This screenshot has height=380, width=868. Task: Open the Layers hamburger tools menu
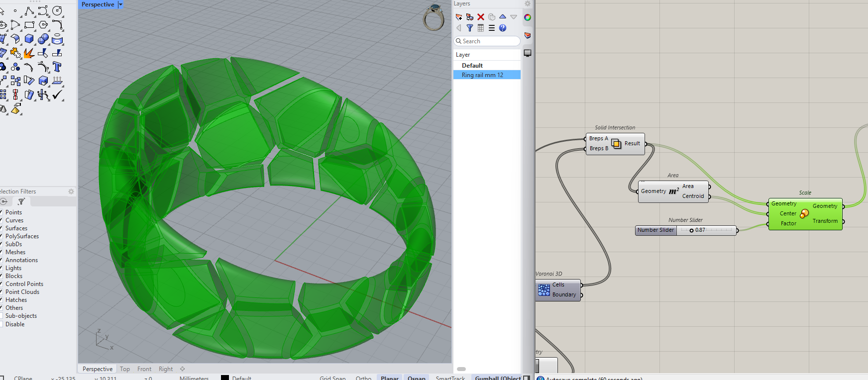tap(492, 28)
